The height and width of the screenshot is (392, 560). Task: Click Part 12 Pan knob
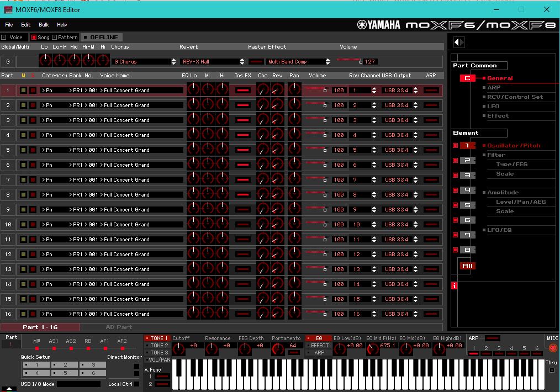tap(294, 253)
